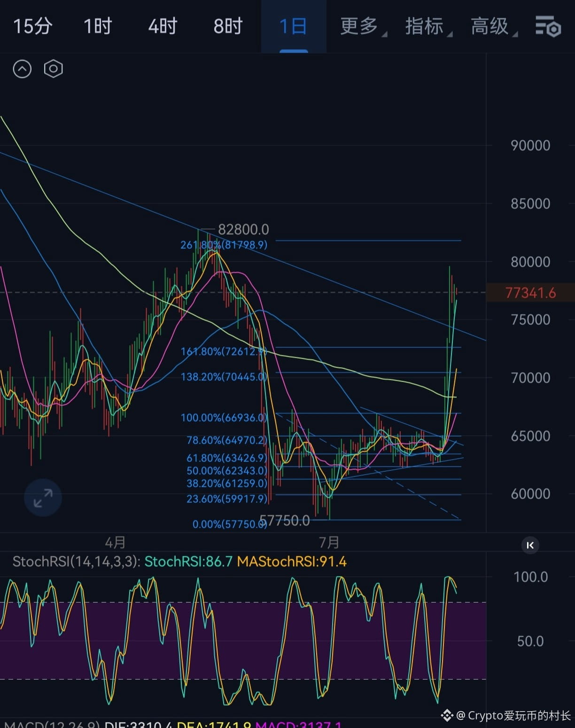Click the 70000 price axis label
Screen dimensions: 575x728
[530, 378]
